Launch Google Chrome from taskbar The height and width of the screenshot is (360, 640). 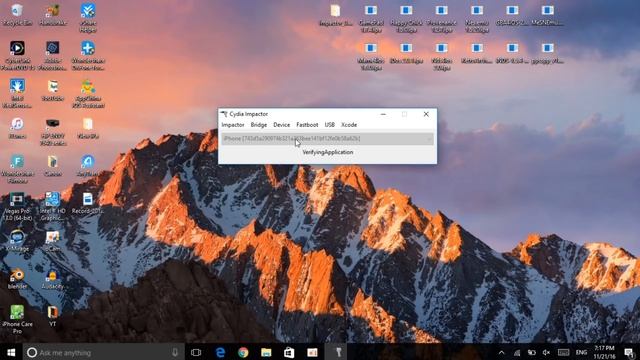243,352
